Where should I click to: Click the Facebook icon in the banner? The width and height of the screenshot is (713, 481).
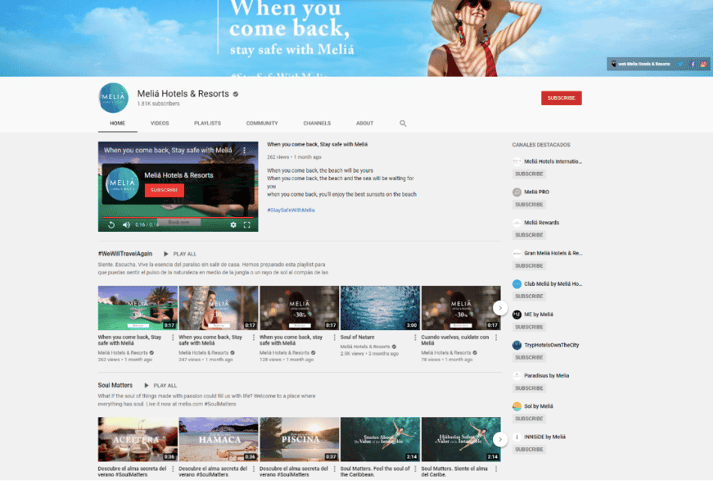(693, 64)
